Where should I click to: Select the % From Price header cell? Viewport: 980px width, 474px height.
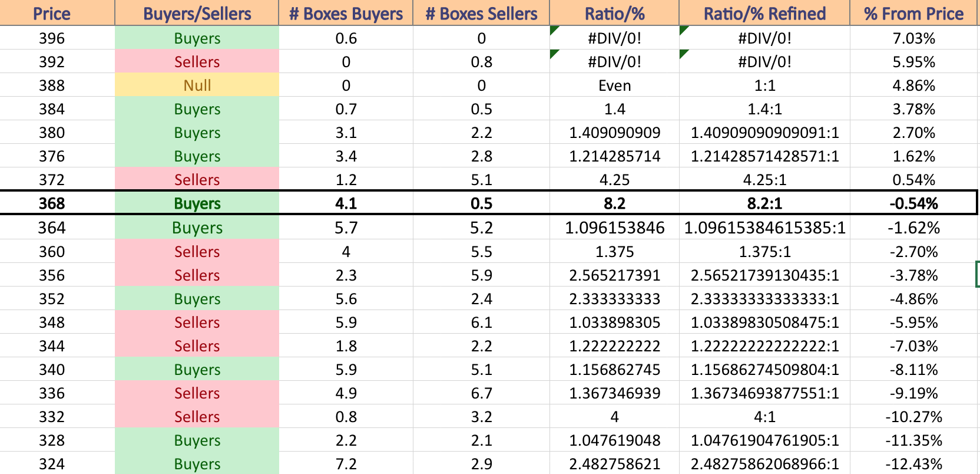[913, 13]
